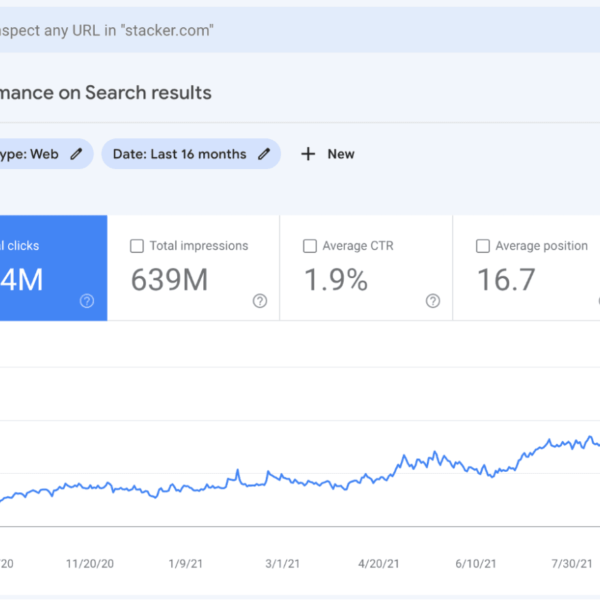Focus the Inspect any URL search field
The image size is (600, 600).
(x=200, y=30)
